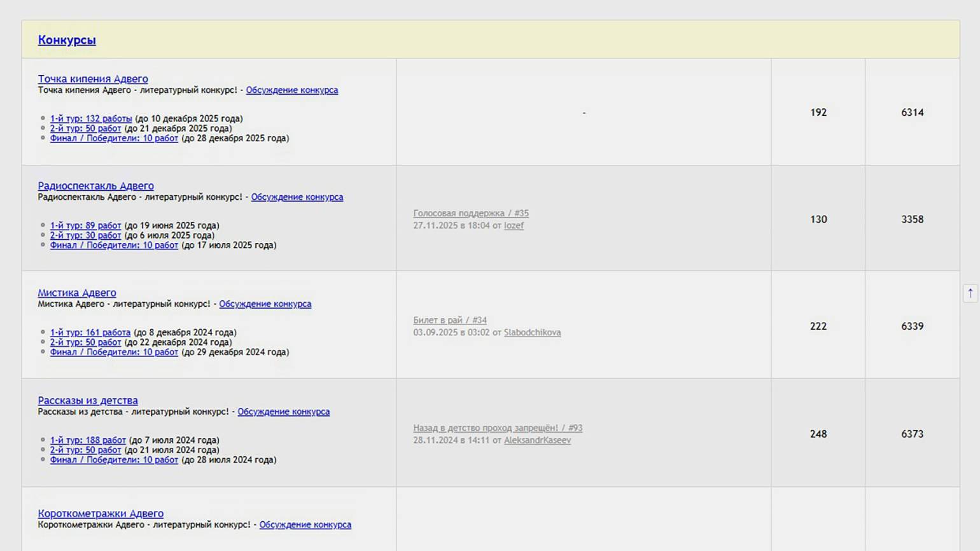Open the Радиоспектакль Адвего contest
The image size is (980, 551).
pos(95,186)
